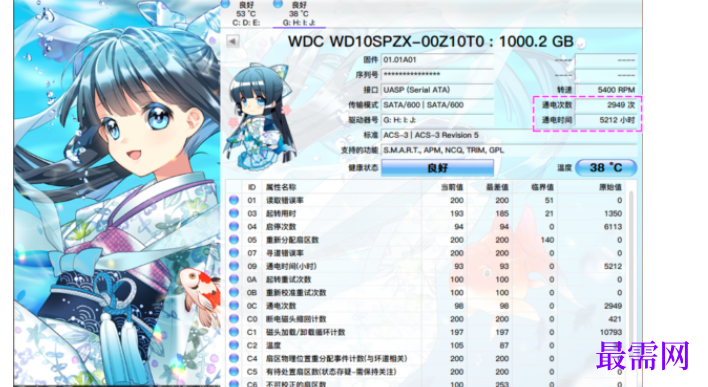Click status orb for attribute 03 起转用时
Image resolution: width=708 pixels, height=387 pixels.
pos(234,213)
